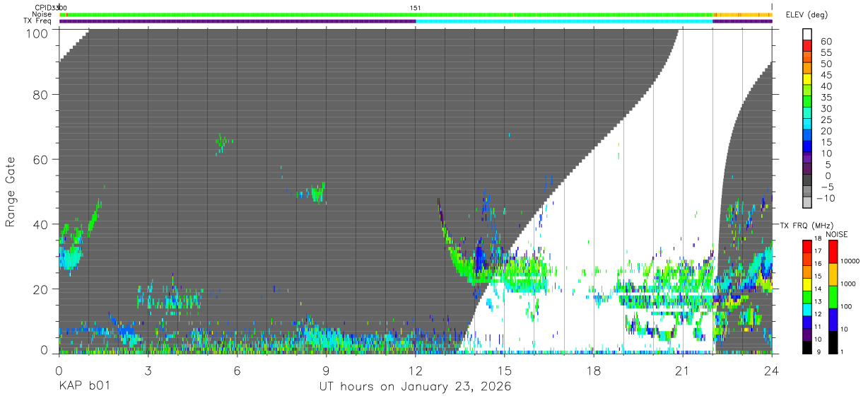Click the 'Range Gate' y-axis label
Viewport: 868px width, 401px height.
(11, 192)
